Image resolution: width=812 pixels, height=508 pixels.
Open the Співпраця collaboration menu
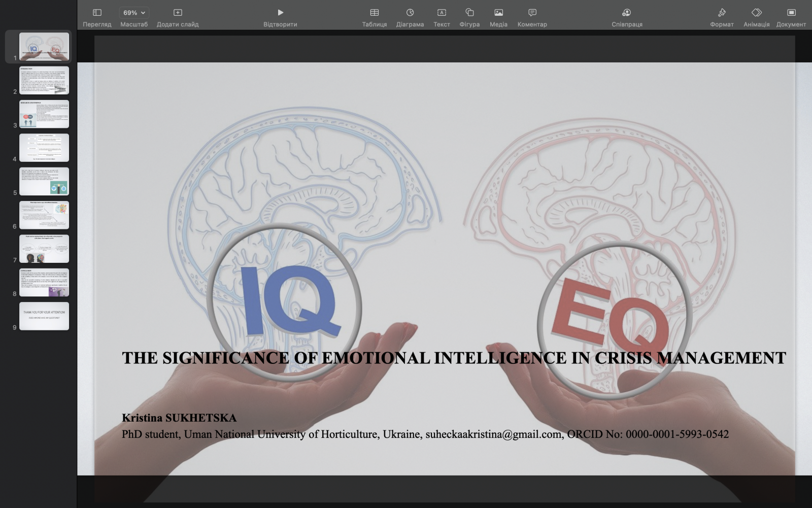click(x=627, y=17)
